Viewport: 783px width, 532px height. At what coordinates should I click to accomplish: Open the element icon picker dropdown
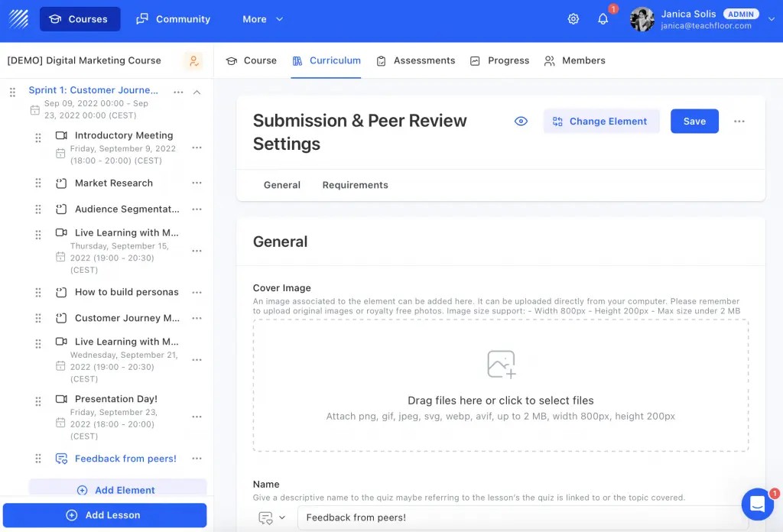[x=272, y=518]
